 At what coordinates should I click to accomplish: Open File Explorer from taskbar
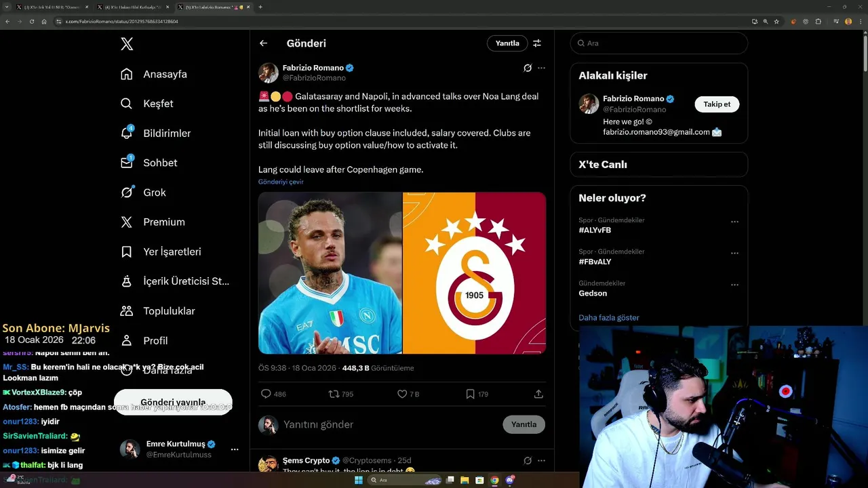coord(465,481)
